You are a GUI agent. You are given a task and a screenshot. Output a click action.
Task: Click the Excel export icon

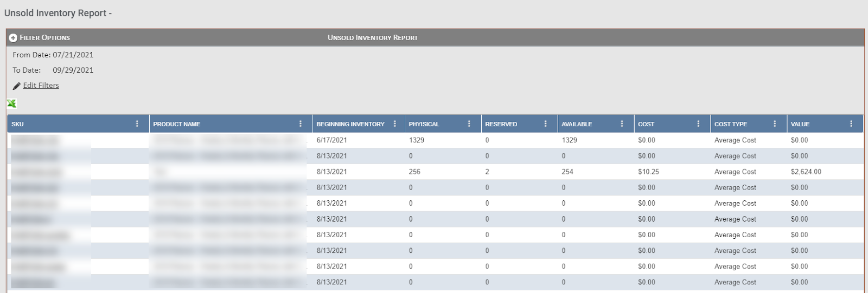pyautogui.click(x=11, y=103)
